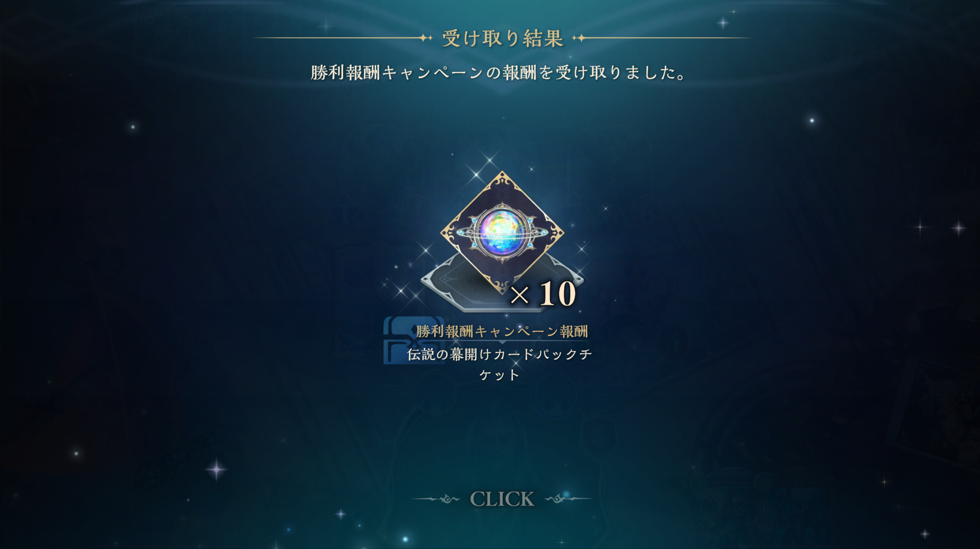This screenshot has width=980, height=549.
Task: Tap the white sparkle above the ticket's top corner
Action: (x=490, y=159)
